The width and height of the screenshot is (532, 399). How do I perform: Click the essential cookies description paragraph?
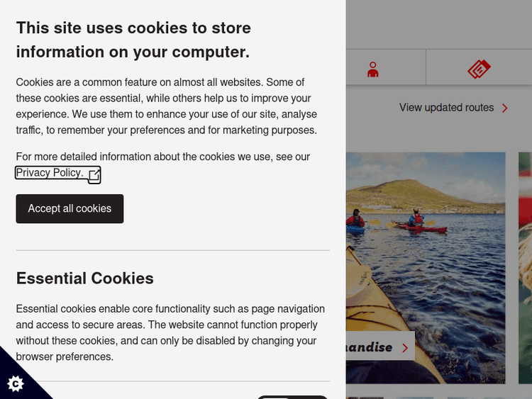(x=170, y=333)
